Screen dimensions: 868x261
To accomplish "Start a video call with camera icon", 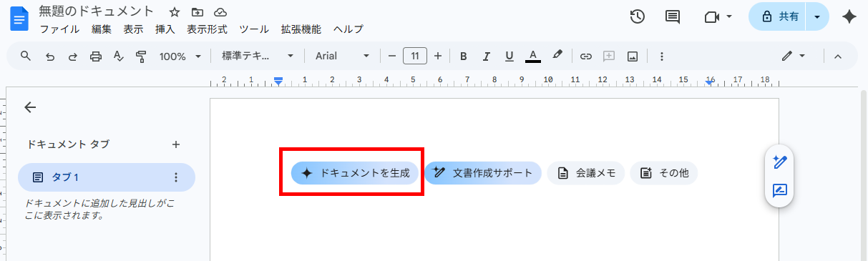I will pyautogui.click(x=711, y=16).
